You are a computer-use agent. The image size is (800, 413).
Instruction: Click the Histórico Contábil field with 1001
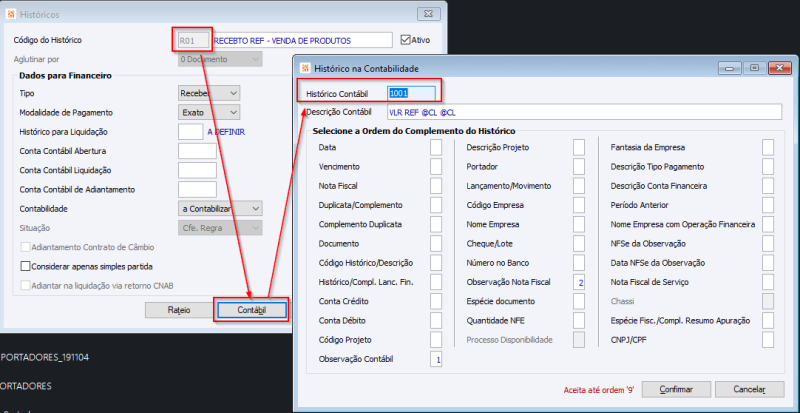411,93
